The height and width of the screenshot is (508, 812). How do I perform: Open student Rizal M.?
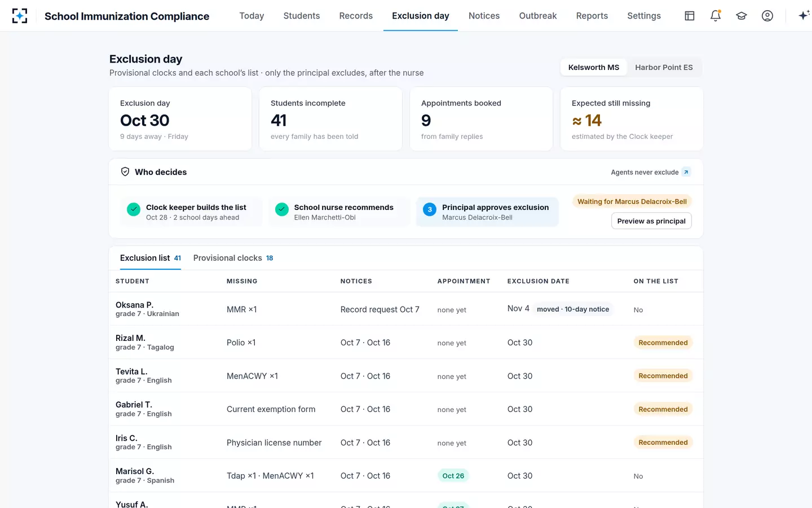[130, 338]
